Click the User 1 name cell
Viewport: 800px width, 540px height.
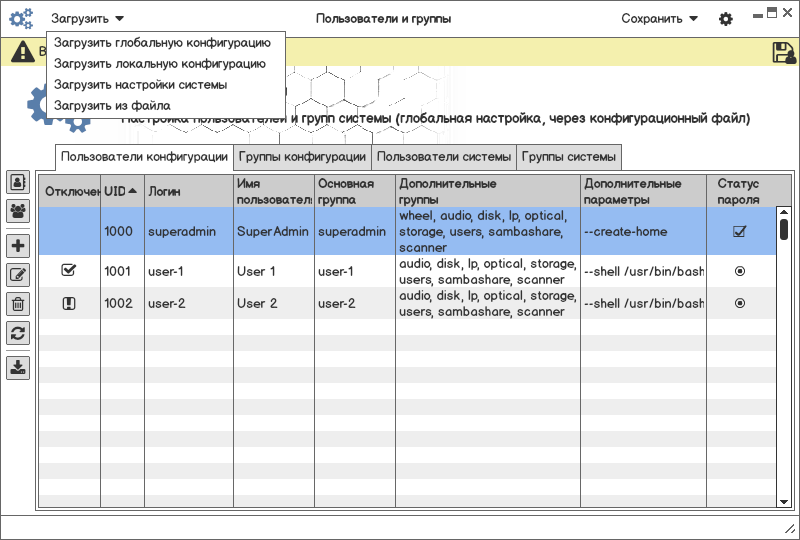pos(274,271)
